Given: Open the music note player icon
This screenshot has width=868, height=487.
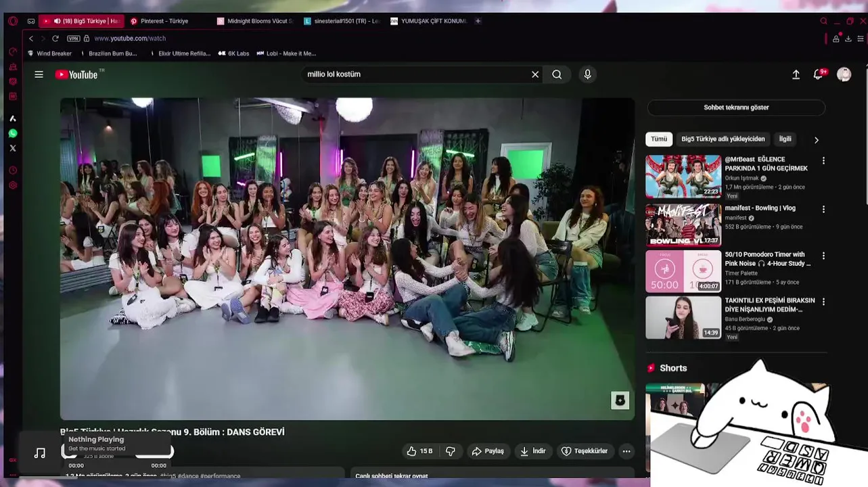Looking at the screenshot, I should [40, 453].
